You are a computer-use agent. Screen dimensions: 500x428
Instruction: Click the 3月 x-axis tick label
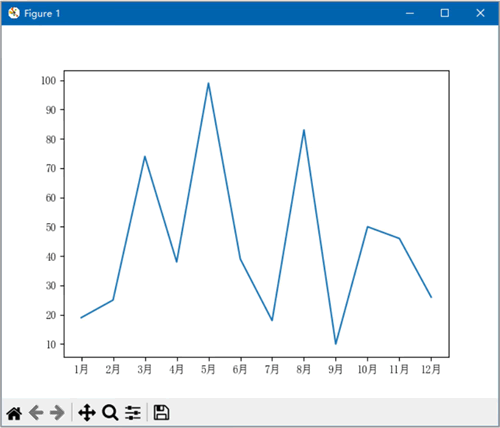(x=145, y=369)
